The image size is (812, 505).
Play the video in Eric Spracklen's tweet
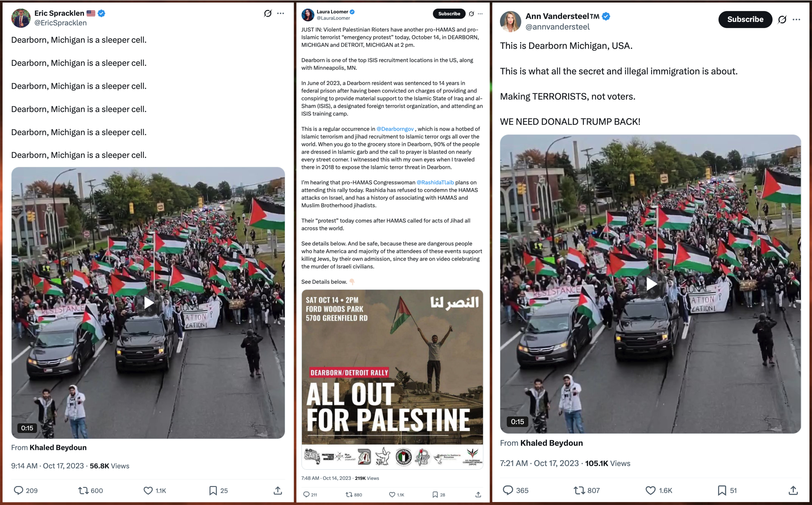[148, 303]
